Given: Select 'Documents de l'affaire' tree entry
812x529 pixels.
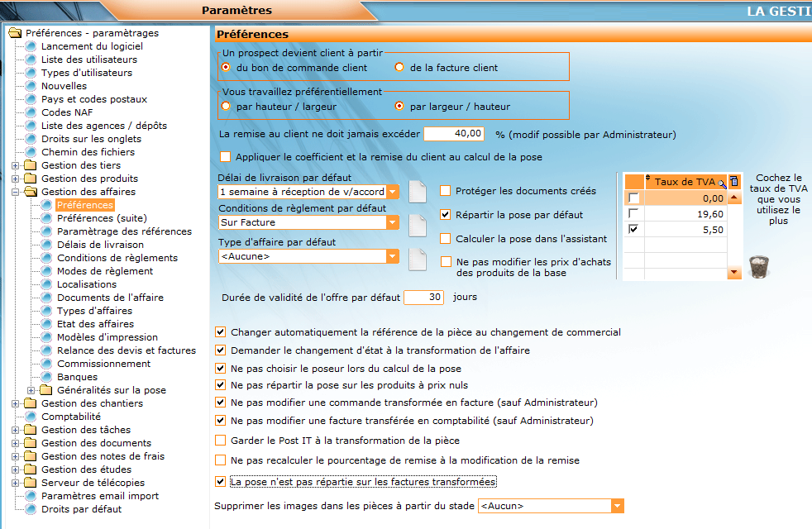Looking at the screenshot, I should pos(110,298).
